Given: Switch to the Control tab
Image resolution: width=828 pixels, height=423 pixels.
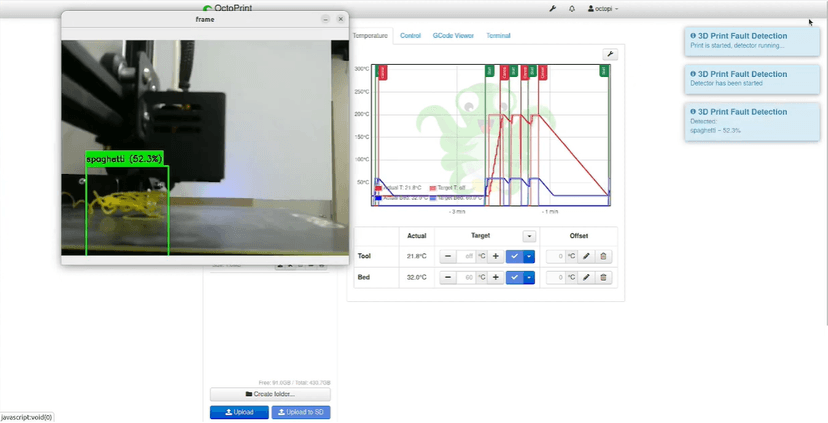Looking at the screenshot, I should pyautogui.click(x=410, y=36).
